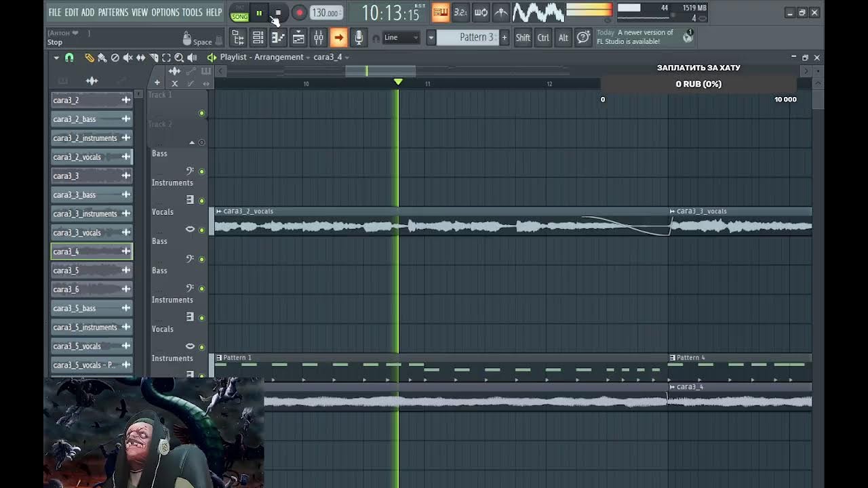This screenshot has height=488, width=868.
Task: Click the newer version available news message
Action: [638, 37]
